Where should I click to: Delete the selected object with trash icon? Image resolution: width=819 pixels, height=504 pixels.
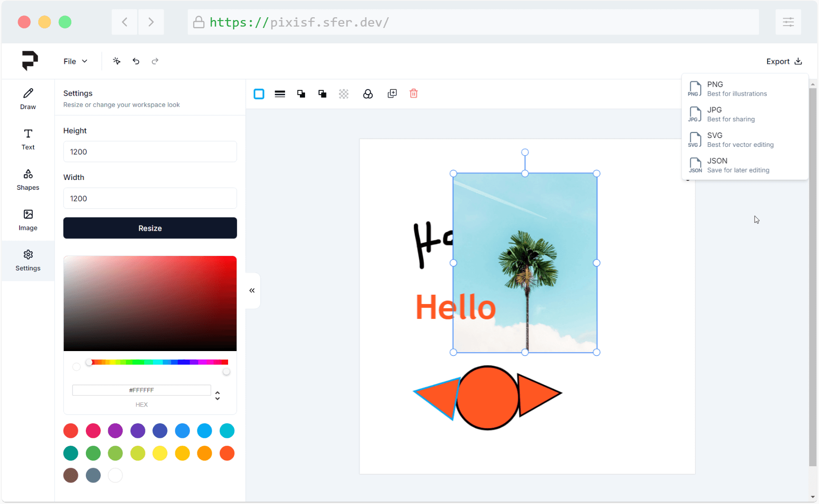414,94
